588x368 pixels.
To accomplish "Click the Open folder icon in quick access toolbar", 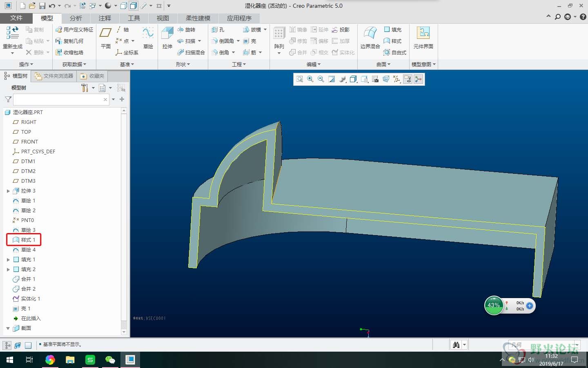I will [x=32, y=6].
